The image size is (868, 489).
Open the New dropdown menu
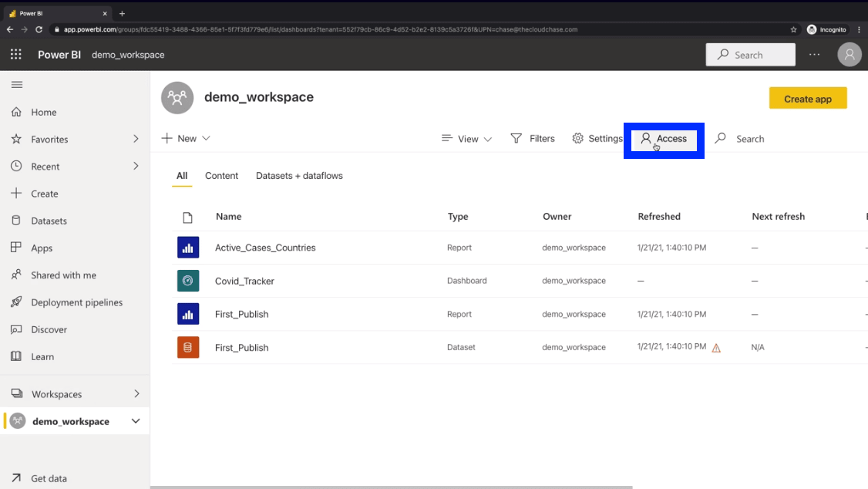[x=186, y=139]
